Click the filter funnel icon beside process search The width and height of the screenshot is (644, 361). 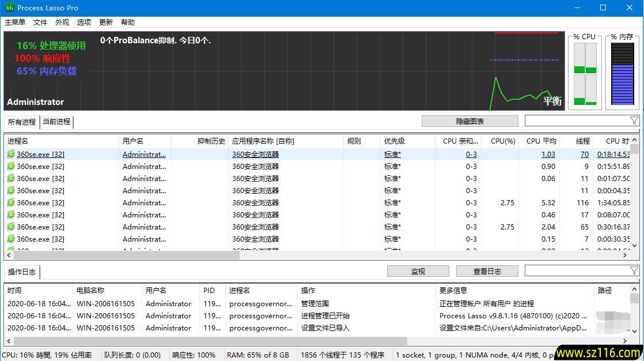(634, 121)
